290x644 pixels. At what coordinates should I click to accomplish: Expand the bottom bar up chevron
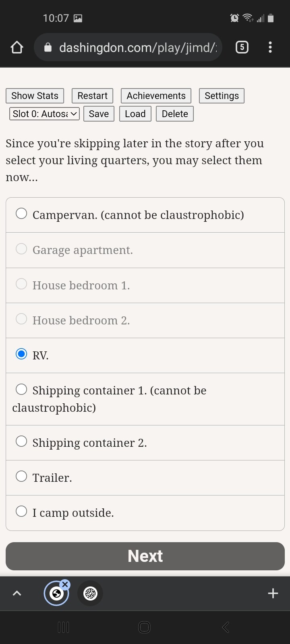pos(17,593)
